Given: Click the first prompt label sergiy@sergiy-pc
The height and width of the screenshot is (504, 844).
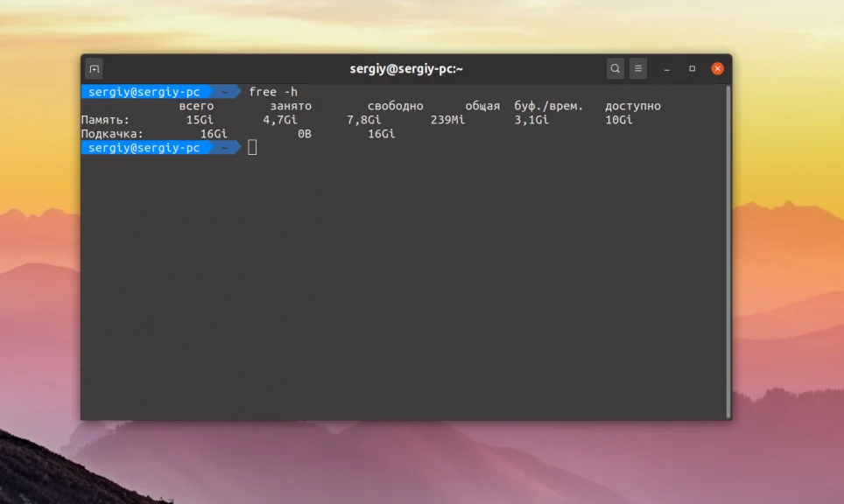Looking at the screenshot, I should (x=144, y=92).
